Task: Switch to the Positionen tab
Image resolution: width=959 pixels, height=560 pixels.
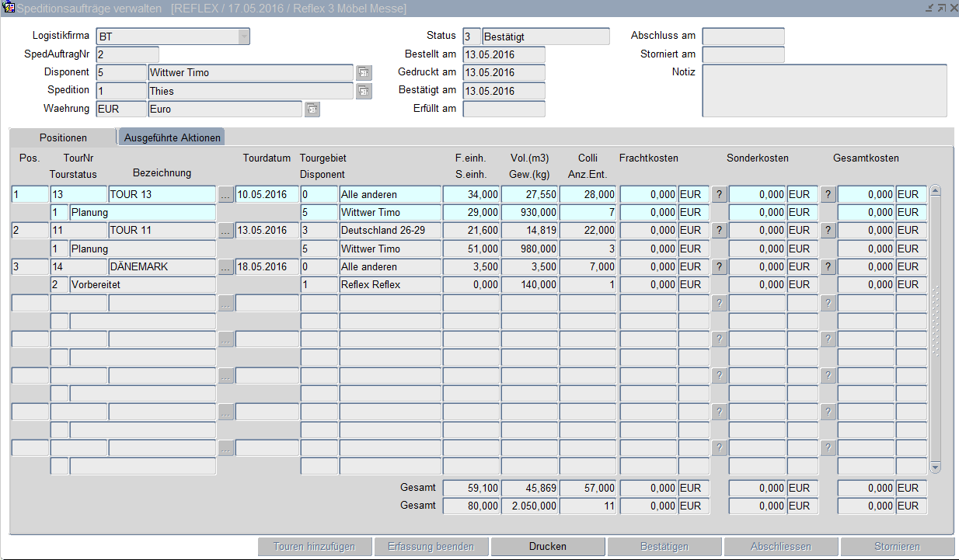Action: click(64, 137)
